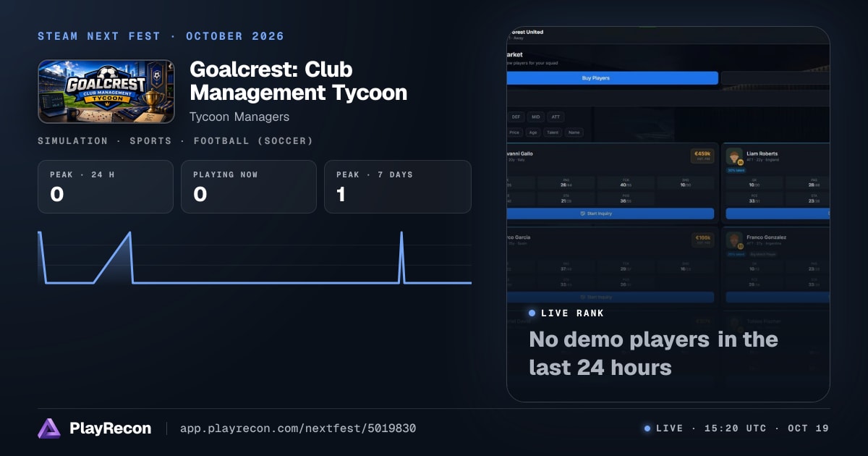Click the PLAYING NOW stat card
This screenshot has height=456, width=868.
[249, 187]
